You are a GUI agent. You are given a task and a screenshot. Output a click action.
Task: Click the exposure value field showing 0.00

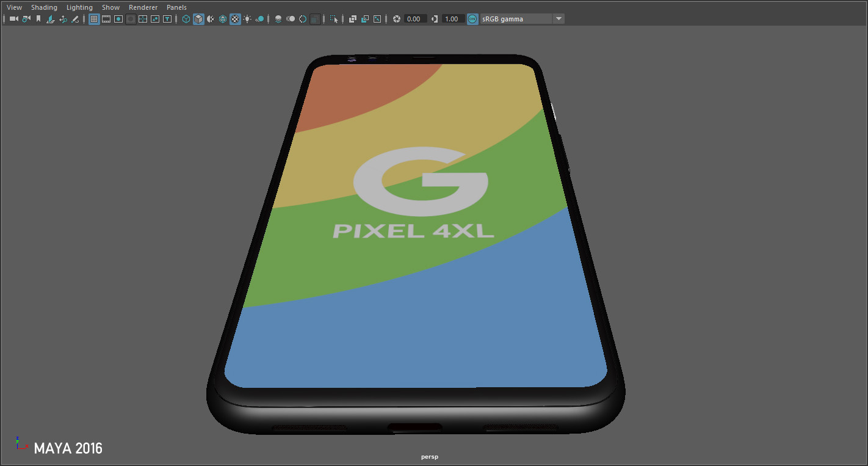(413, 18)
